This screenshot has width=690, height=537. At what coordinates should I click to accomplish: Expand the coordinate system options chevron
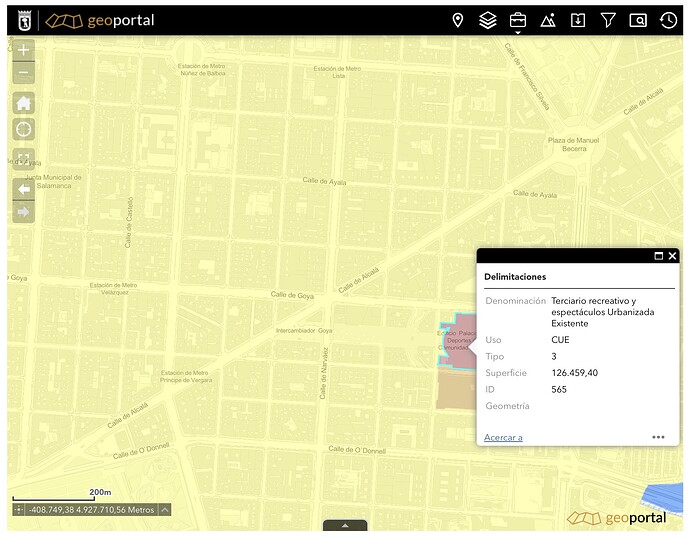(x=165, y=510)
